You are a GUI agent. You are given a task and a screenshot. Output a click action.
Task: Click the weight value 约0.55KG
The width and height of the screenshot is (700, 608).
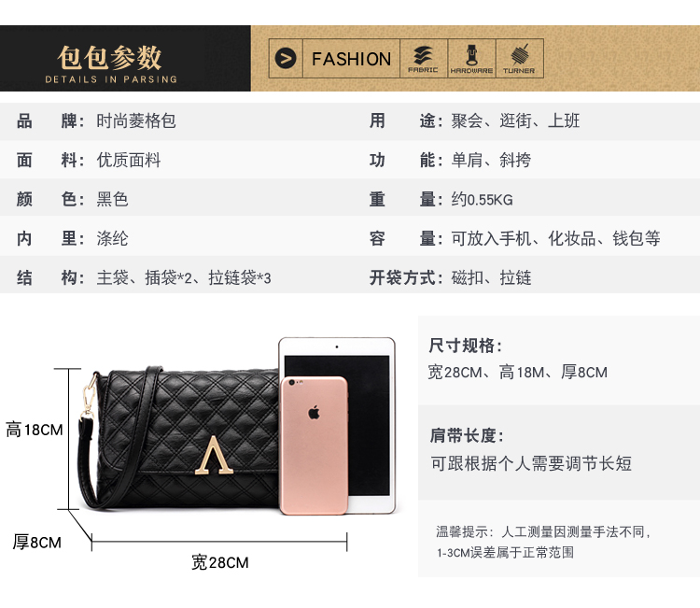[x=482, y=200]
